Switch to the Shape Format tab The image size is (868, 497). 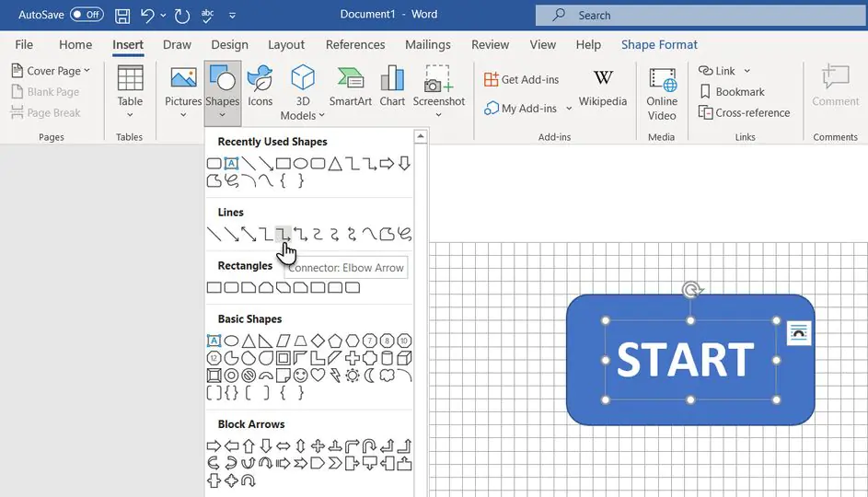659,44
